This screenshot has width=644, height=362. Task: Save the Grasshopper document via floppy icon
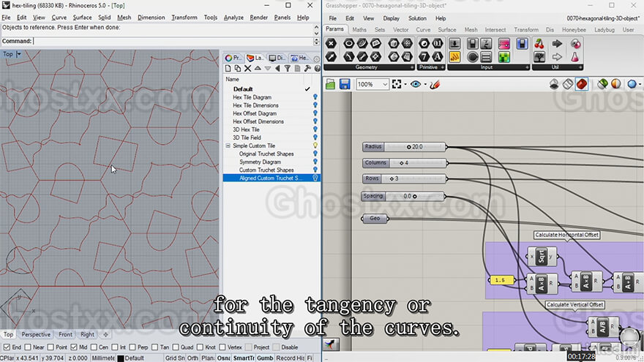point(345,85)
